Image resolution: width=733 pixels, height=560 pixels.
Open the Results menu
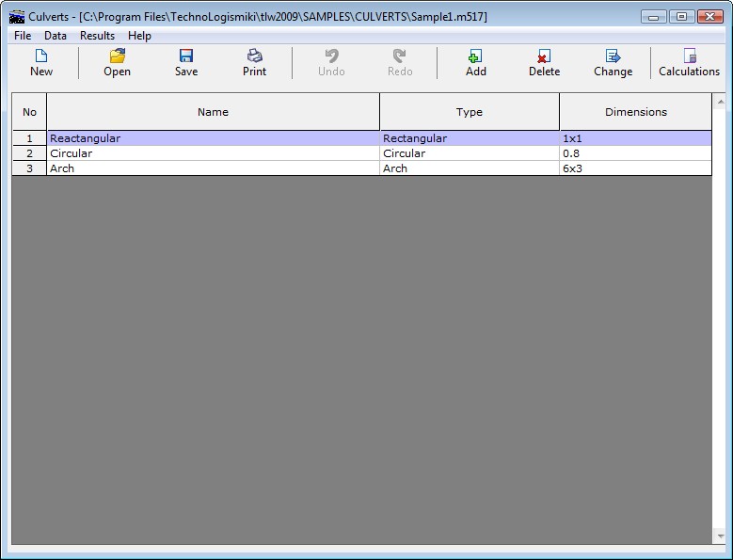coord(97,36)
